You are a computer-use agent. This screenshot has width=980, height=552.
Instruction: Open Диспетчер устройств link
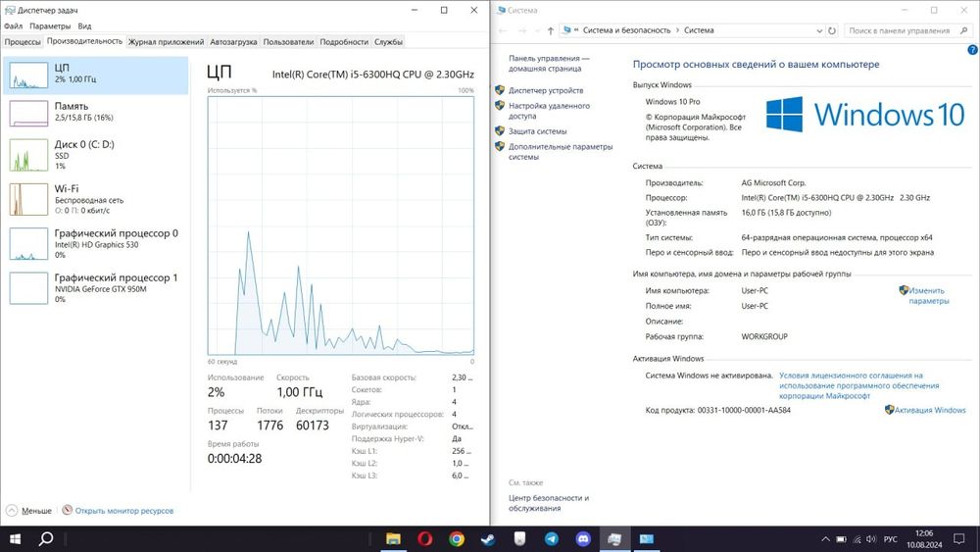click(x=546, y=90)
